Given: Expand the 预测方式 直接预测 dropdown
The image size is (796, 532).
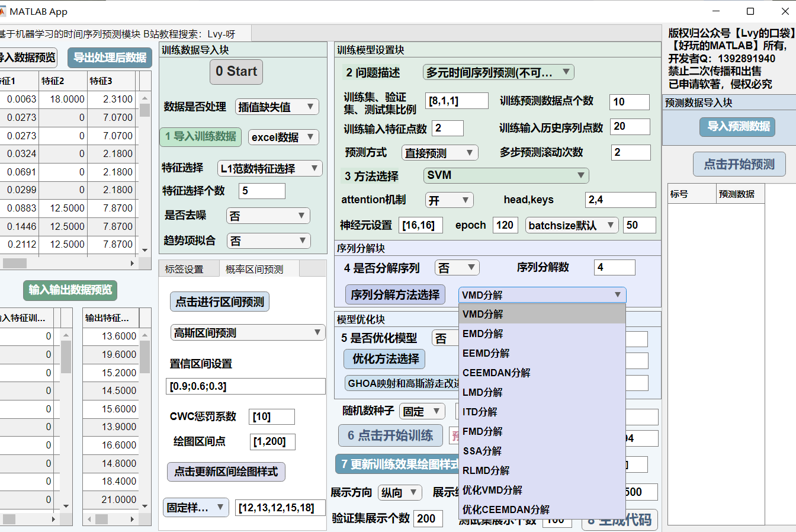Looking at the screenshot, I should coord(439,153).
